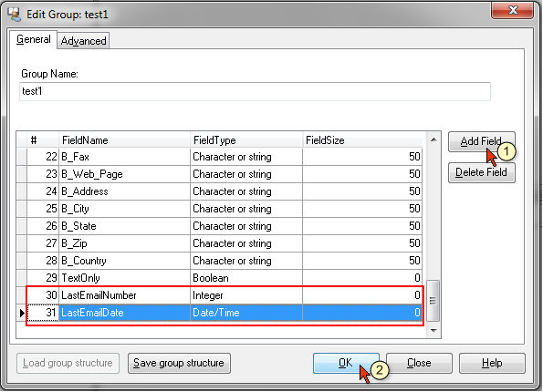Open Help for this dialog
This screenshot has height=392, width=543.
click(492, 363)
